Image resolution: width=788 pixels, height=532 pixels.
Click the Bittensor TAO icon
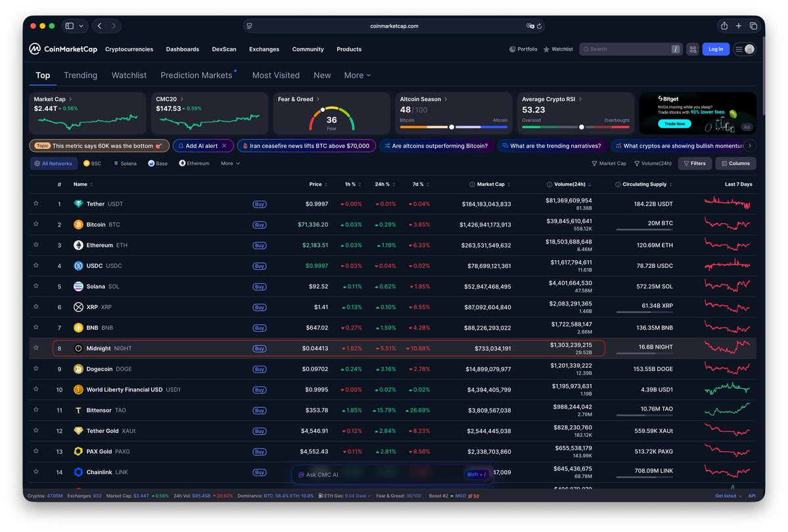point(78,410)
